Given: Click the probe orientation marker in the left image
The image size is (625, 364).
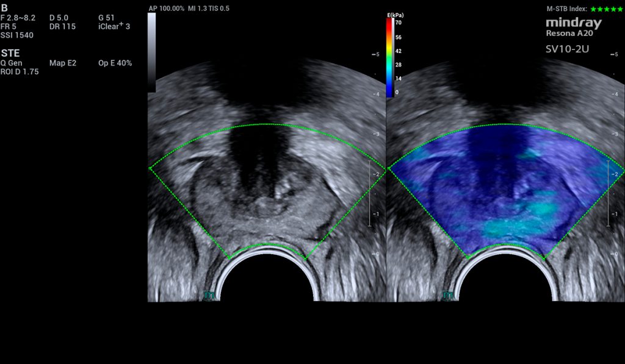Looking at the screenshot, I should pos(209,296).
